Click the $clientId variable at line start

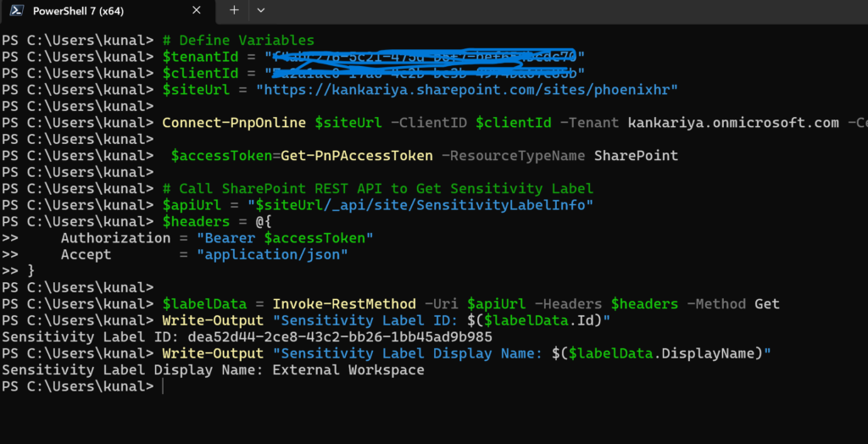(x=200, y=73)
